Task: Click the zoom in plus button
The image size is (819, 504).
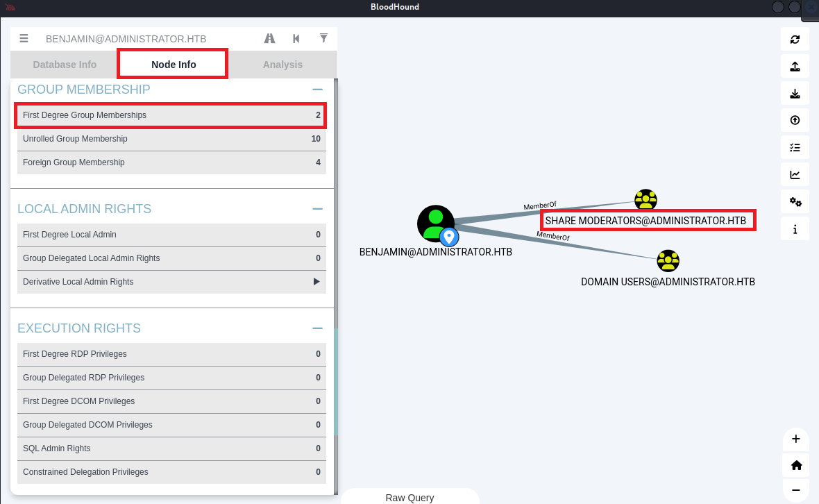Action: coord(795,439)
